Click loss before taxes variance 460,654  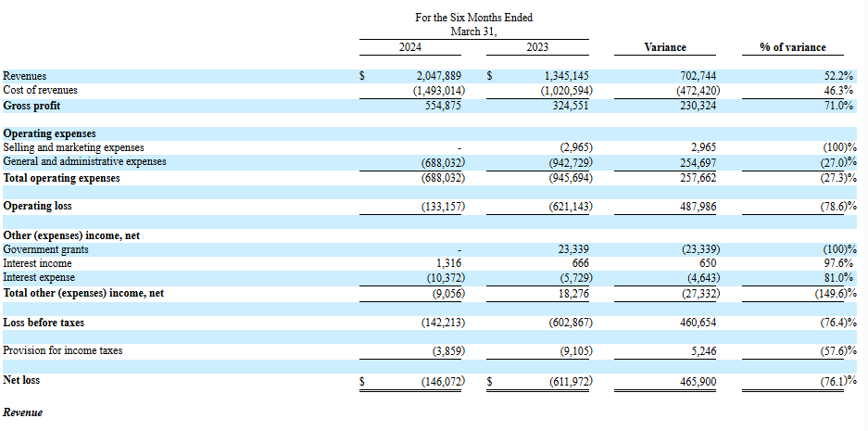(x=698, y=323)
